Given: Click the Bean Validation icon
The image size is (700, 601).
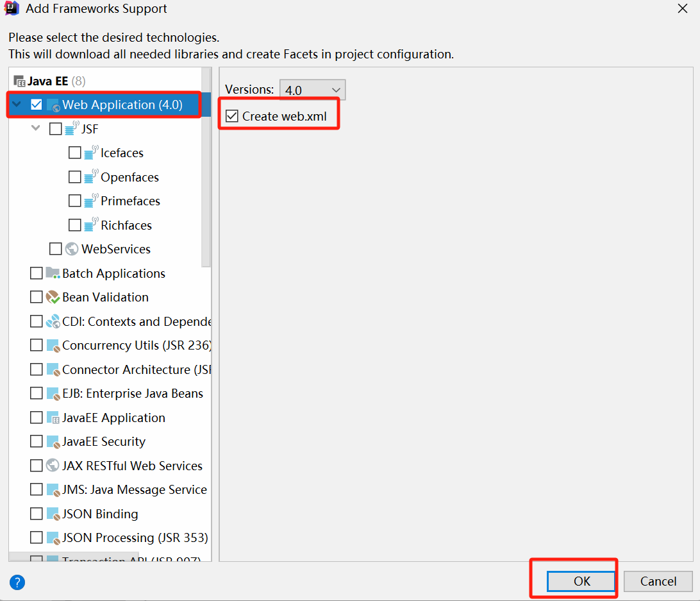Looking at the screenshot, I should point(53,297).
